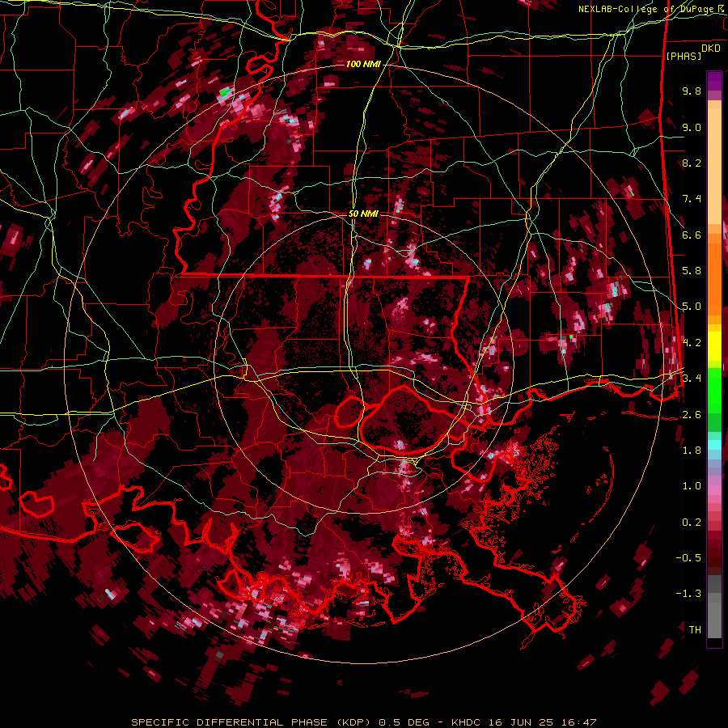Viewport: 728px width, 728px height.
Task: Click the 1.8 value on the color scale
Action: 692,451
